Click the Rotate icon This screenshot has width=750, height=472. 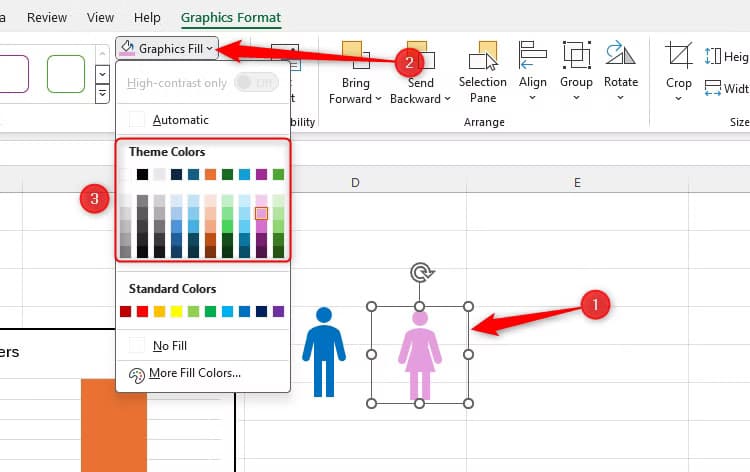click(x=620, y=54)
